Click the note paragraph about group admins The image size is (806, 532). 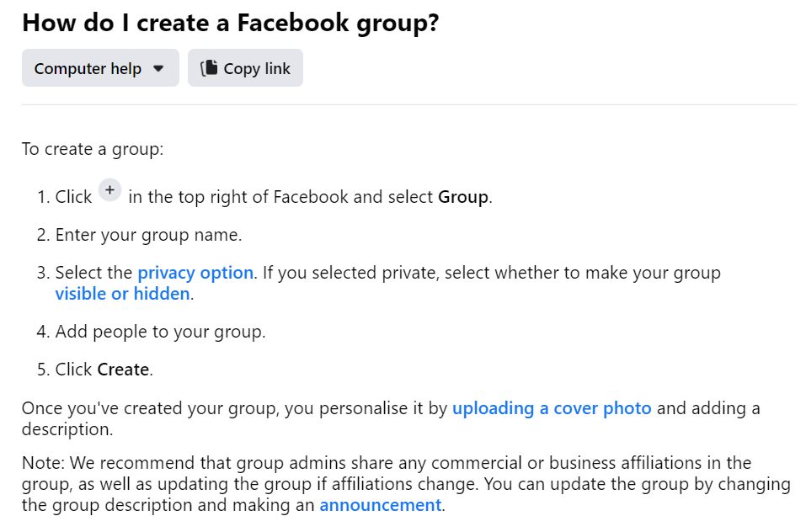(404, 483)
